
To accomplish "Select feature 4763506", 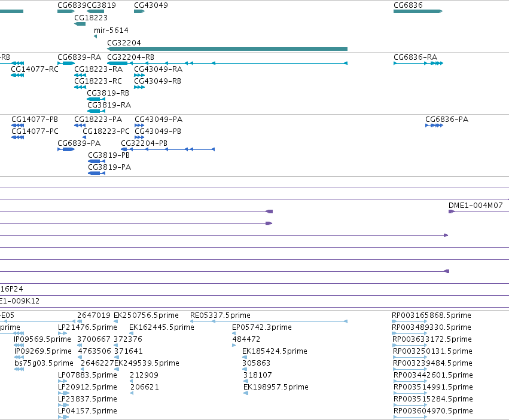I will [80, 357].
